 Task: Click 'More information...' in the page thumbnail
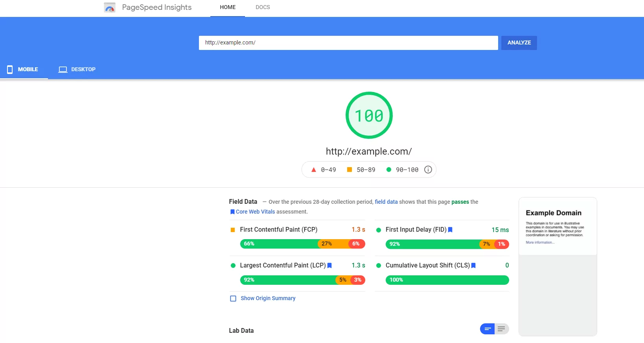pos(540,243)
